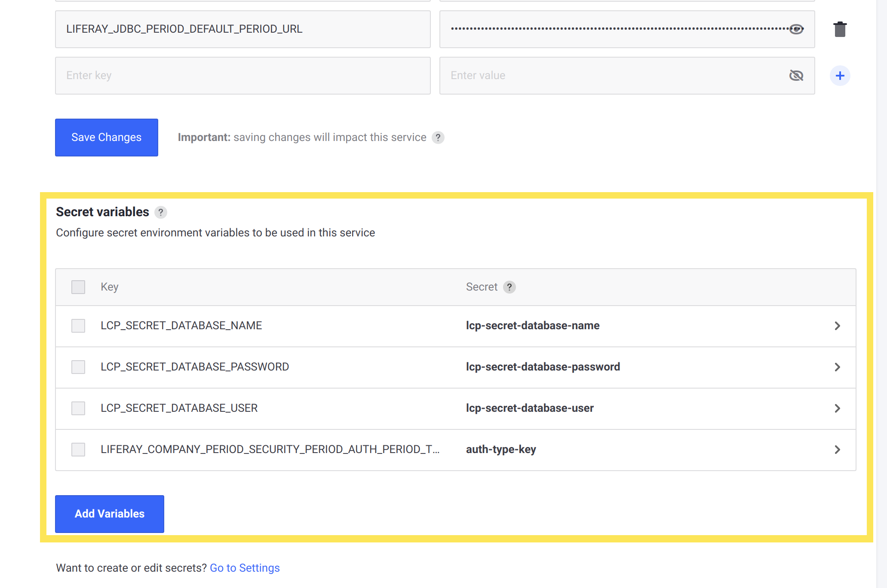Click the hide value icon in Enter value field

[796, 75]
